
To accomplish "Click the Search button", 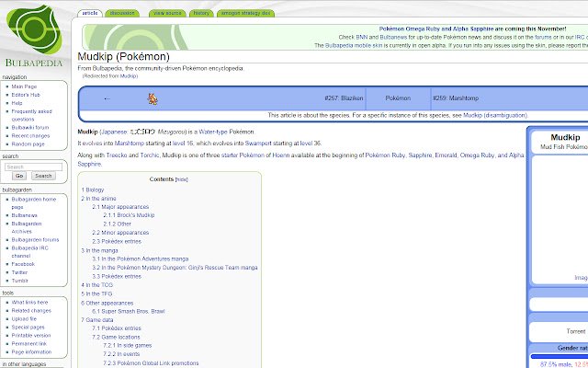I will pos(43,176).
